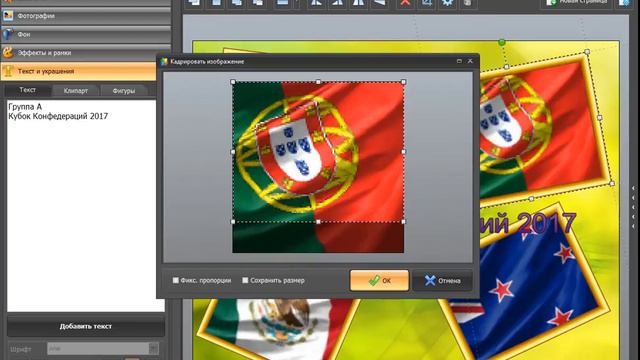Click the Кадрировать изображение dialog title

tap(207, 62)
